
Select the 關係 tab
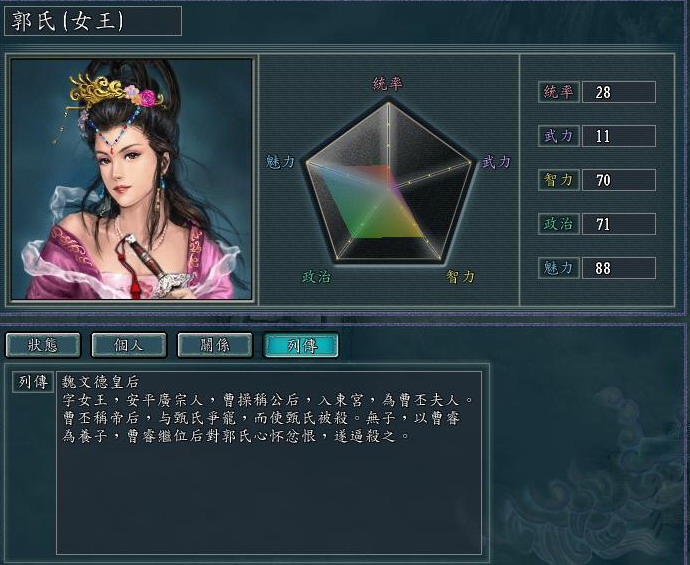[215, 345]
